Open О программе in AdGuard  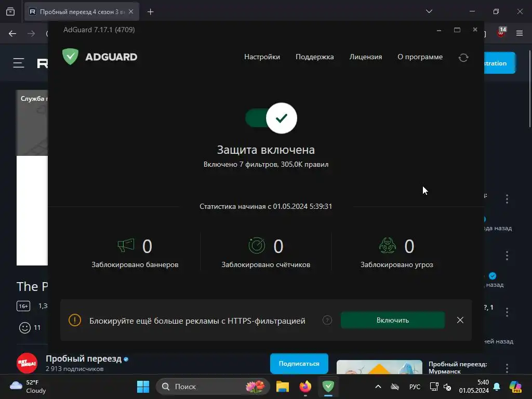[420, 57]
